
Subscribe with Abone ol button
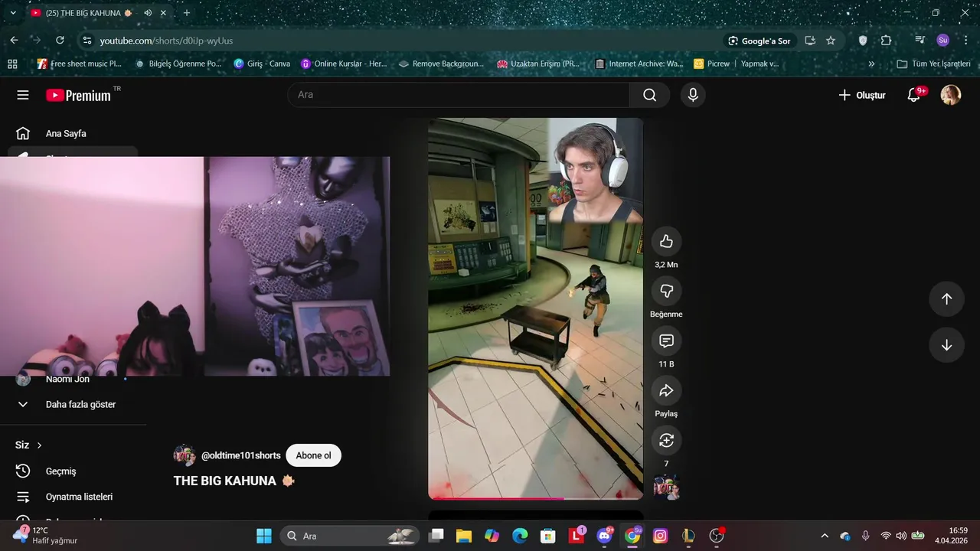[x=314, y=455]
